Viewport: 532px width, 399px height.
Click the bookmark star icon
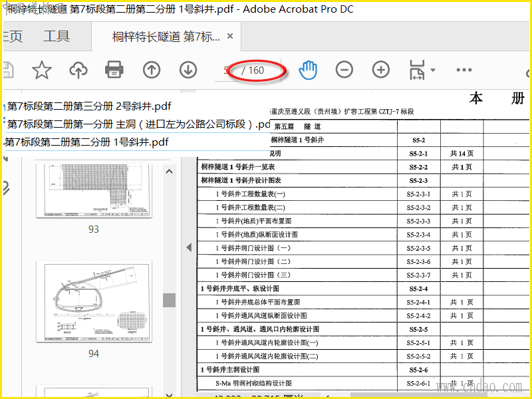tap(42, 70)
